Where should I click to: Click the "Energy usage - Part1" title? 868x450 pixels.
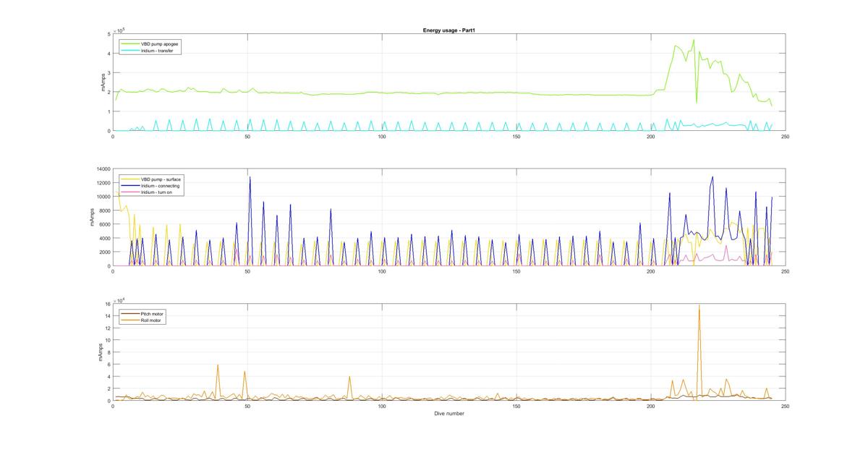tap(448, 30)
